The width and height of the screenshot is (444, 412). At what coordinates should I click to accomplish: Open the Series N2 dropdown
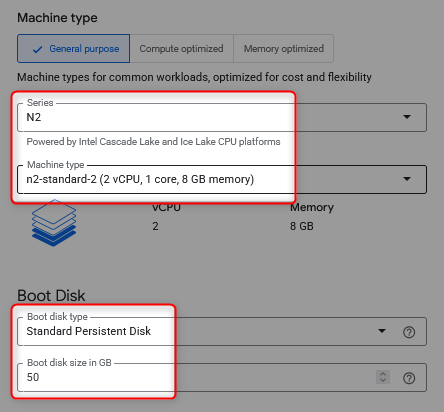point(222,117)
